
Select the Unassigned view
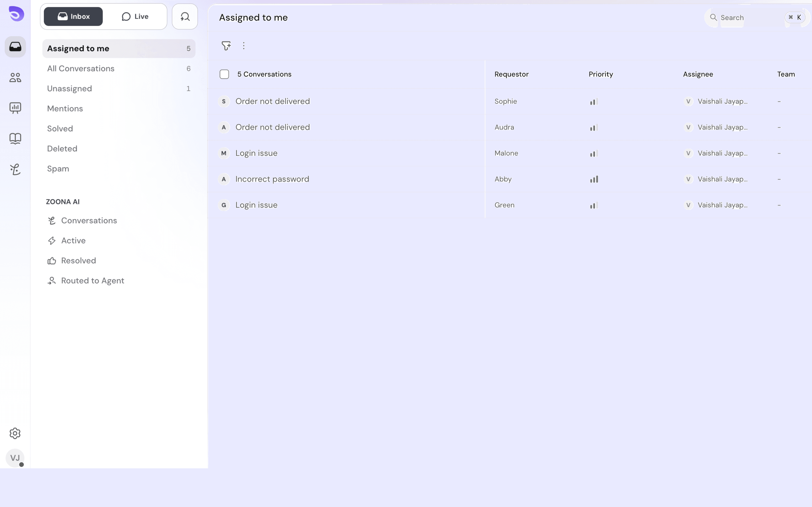(119, 89)
